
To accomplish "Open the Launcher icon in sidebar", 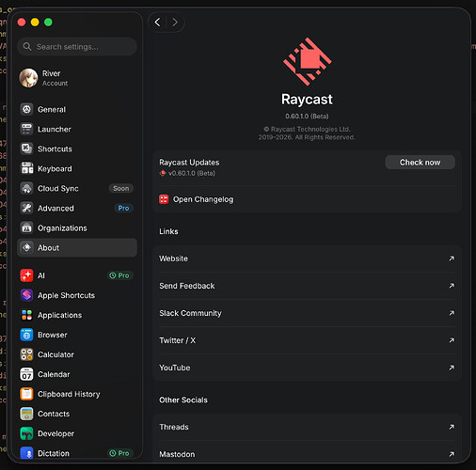I will [26, 129].
